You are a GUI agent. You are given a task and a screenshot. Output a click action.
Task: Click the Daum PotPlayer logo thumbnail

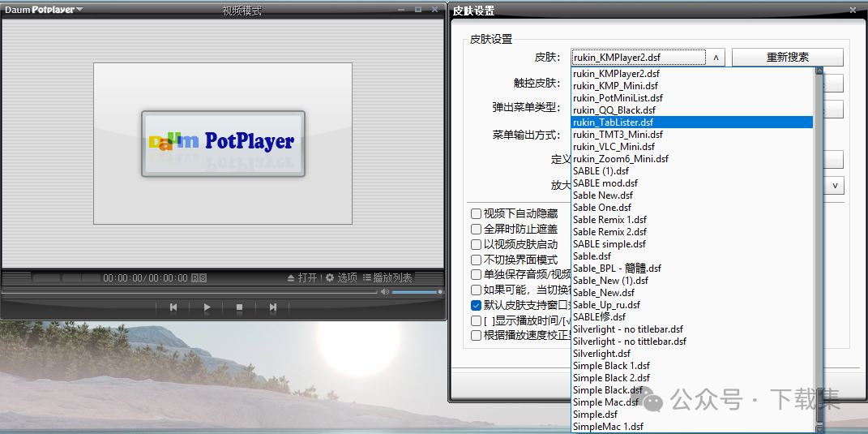(x=223, y=144)
